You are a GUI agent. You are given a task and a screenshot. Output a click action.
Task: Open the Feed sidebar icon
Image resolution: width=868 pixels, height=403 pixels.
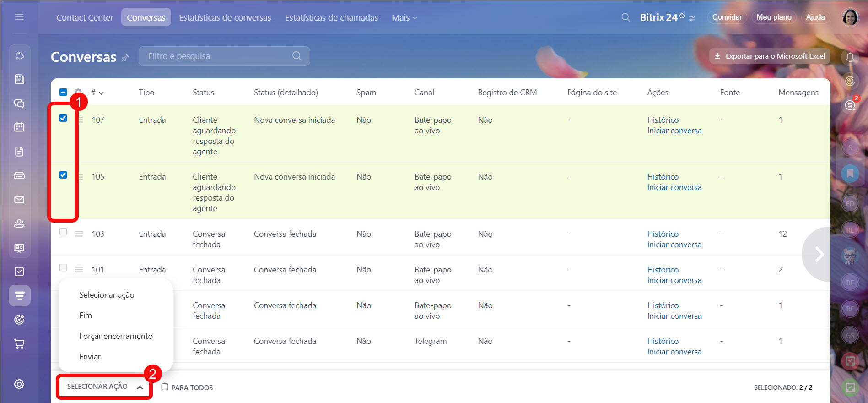[x=19, y=79]
